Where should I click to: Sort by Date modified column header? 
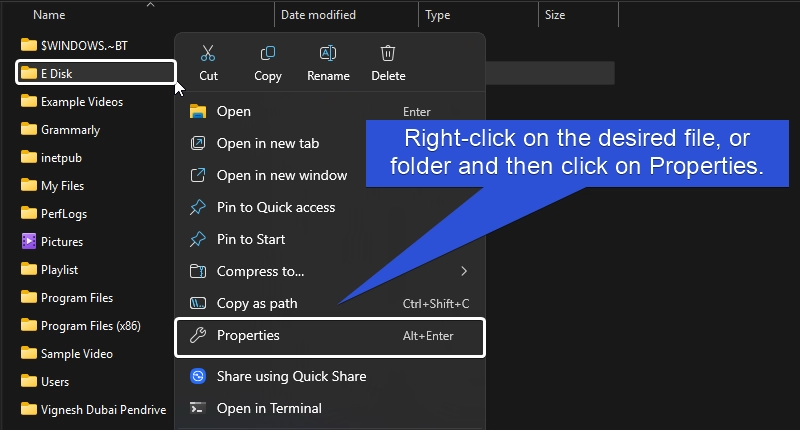coord(318,15)
